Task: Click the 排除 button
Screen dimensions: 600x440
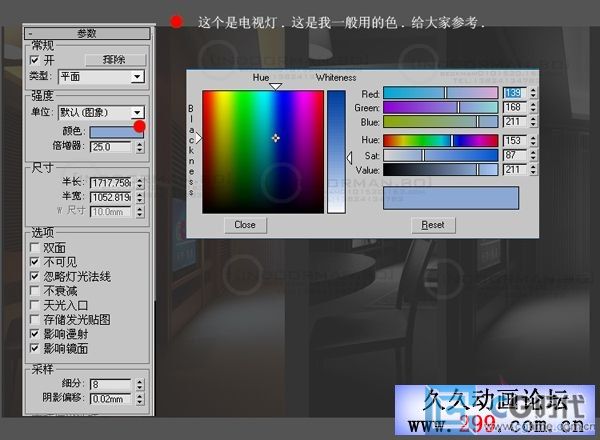Action: [x=115, y=60]
